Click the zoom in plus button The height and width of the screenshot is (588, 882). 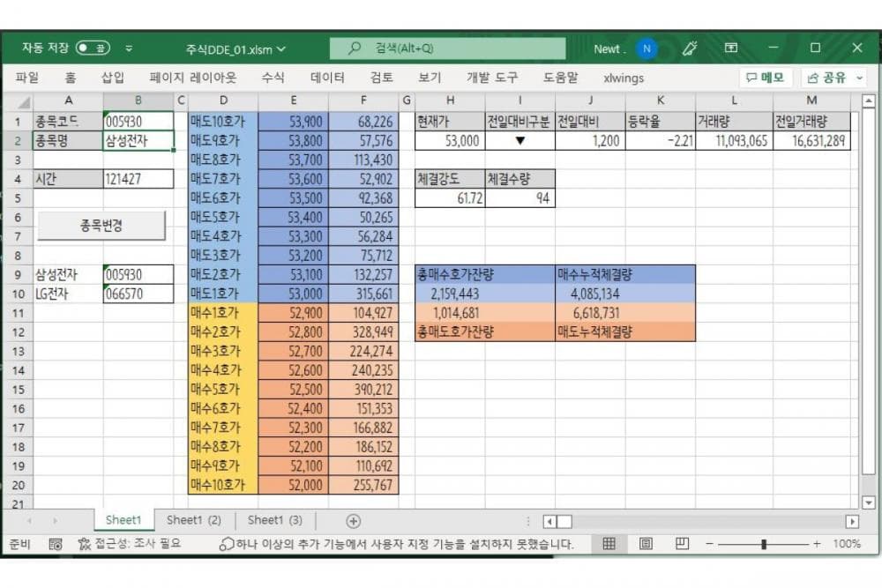point(816,544)
